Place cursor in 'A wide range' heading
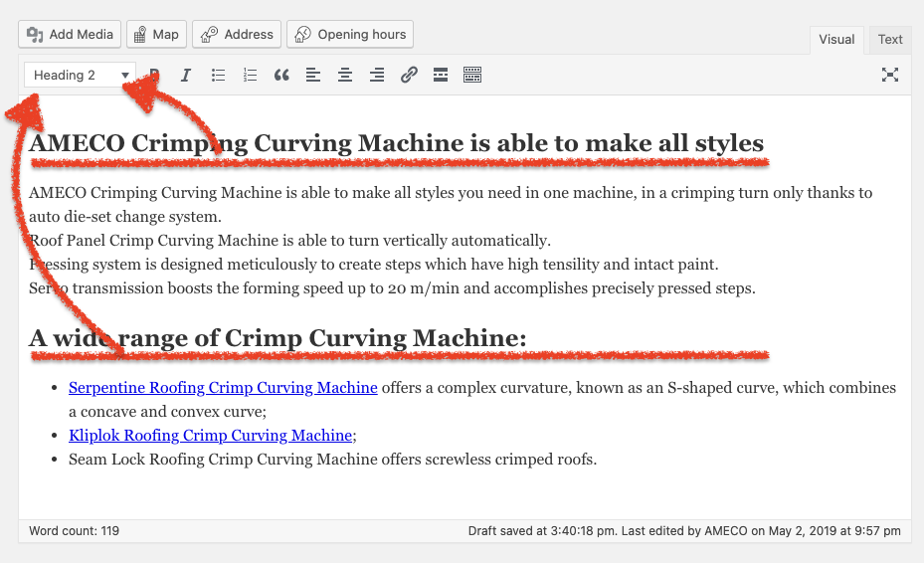This screenshot has height=563, width=924. 298,339
